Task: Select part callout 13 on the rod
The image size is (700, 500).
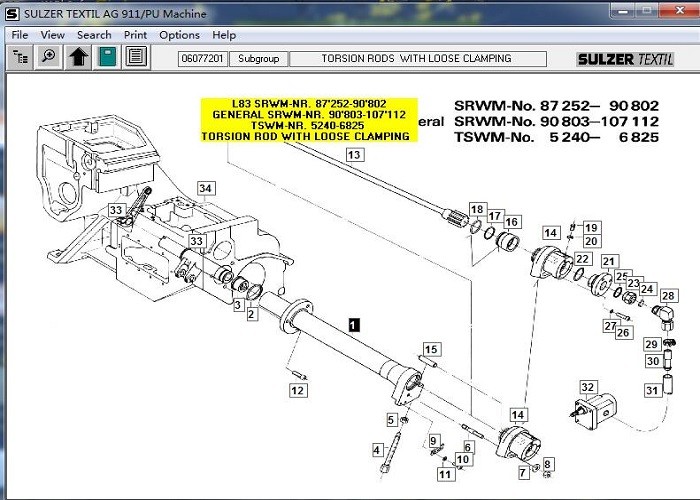Action: pos(354,155)
